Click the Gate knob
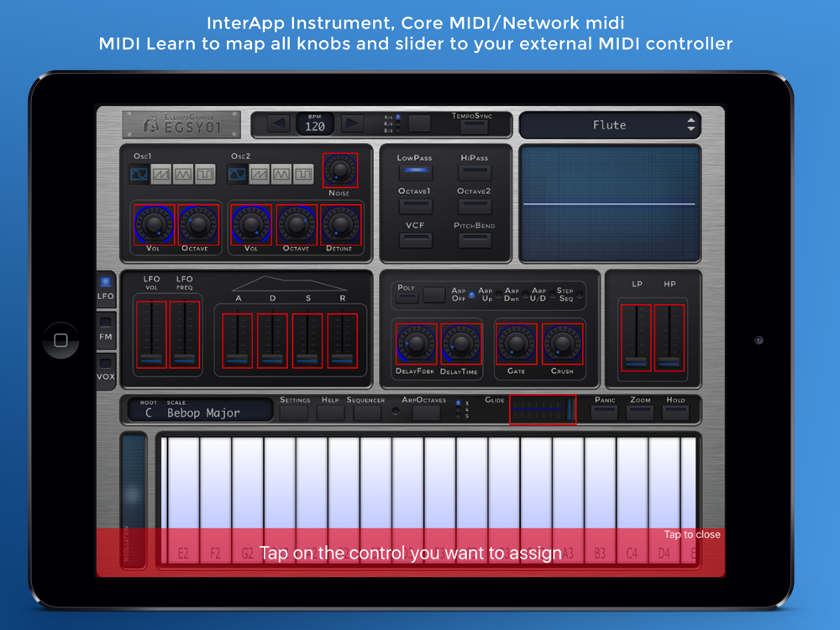 coord(517,344)
